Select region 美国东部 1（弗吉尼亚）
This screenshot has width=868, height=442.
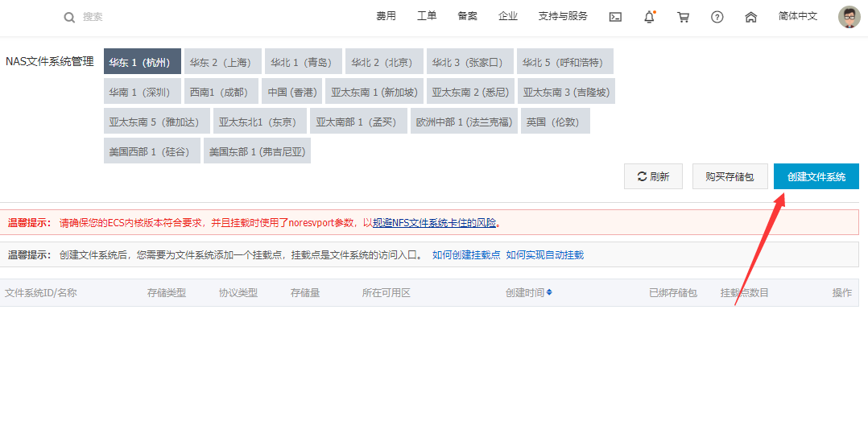click(258, 151)
